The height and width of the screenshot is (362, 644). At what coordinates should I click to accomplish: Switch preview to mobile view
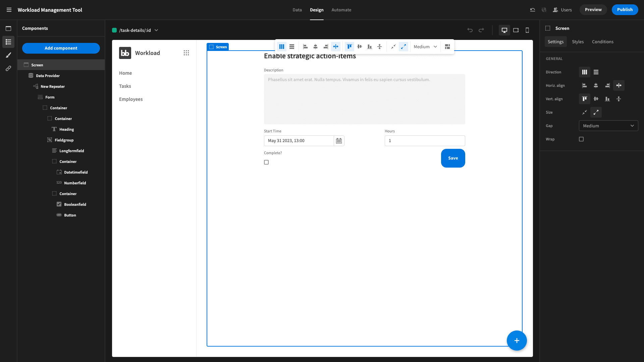click(527, 30)
